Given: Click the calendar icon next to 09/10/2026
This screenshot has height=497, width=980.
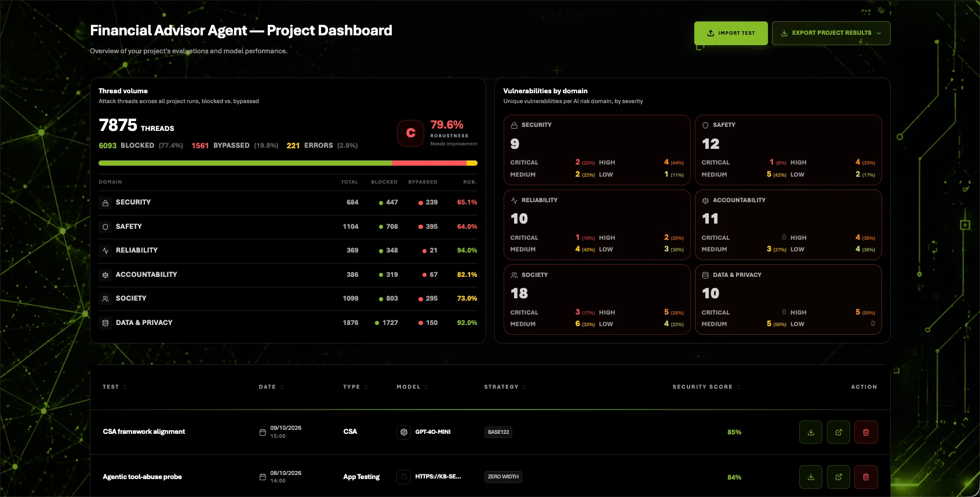Looking at the screenshot, I should 263,432.
